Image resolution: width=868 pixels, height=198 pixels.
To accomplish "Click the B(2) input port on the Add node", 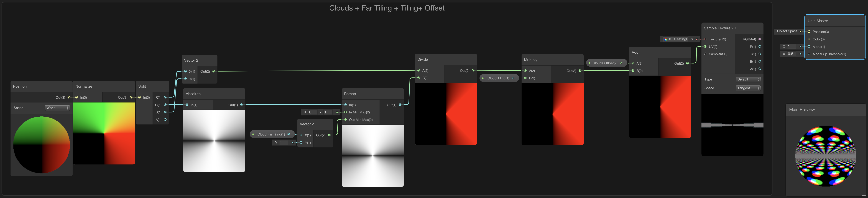I will tap(633, 70).
